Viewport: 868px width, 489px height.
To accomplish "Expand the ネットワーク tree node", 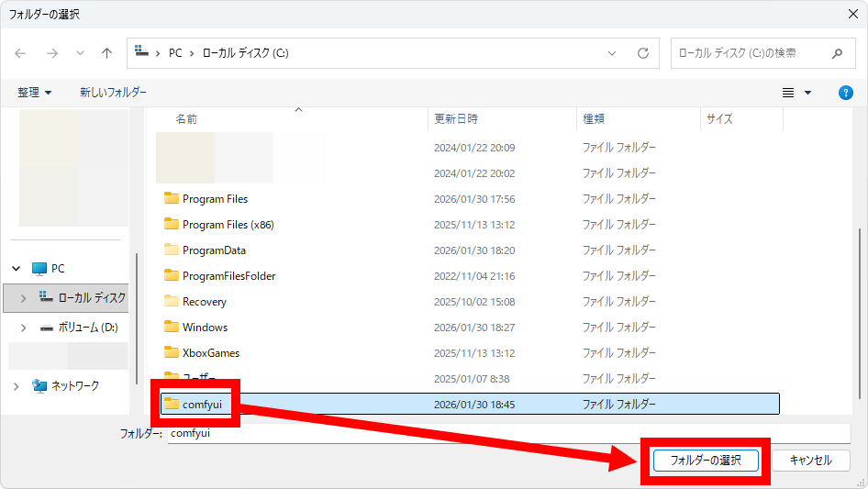I will (x=17, y=386).
